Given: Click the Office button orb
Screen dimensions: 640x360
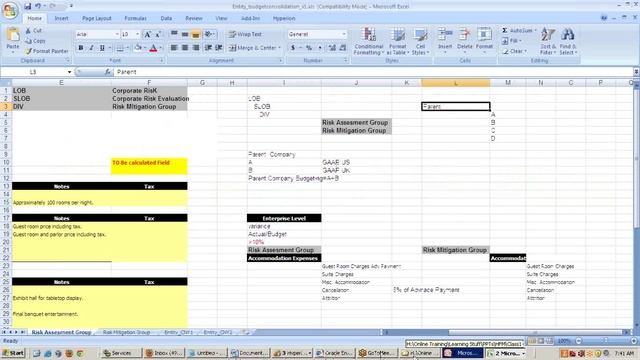Looking at the screenshot, I should click(10, 10).
